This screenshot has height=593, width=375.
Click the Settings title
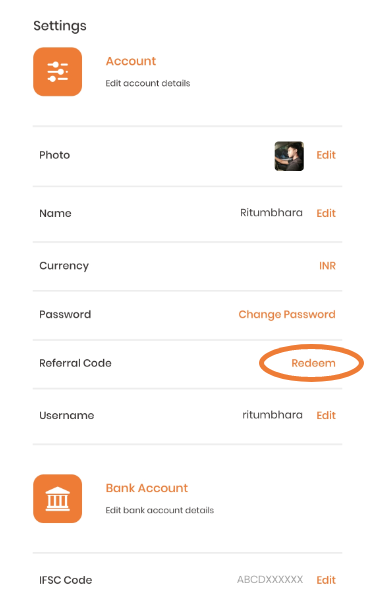click(60, 26)
